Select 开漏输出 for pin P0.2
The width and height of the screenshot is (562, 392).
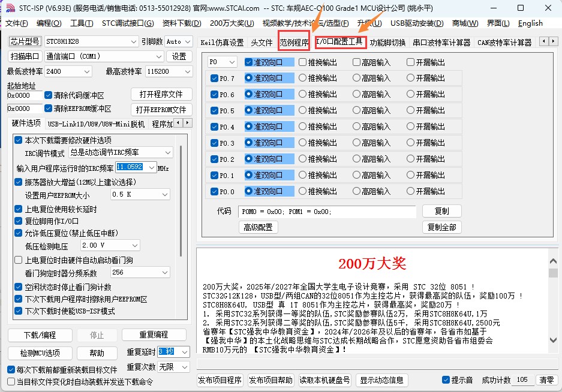click(x=410, y=159)
